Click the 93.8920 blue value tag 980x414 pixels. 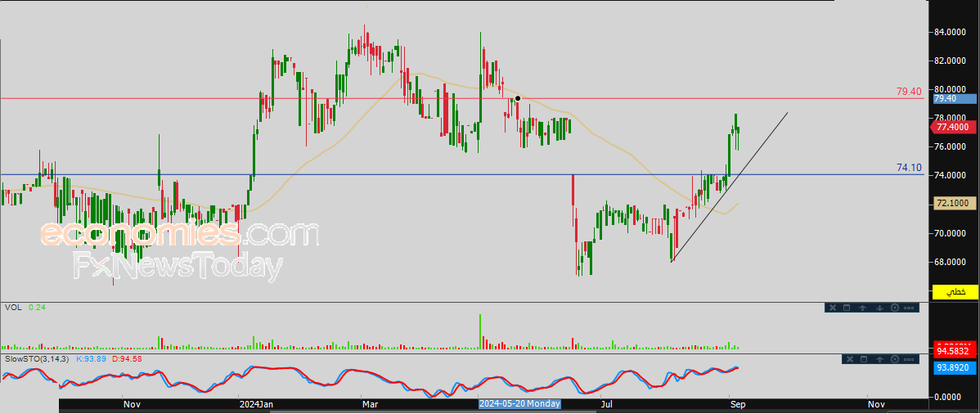coord(955,368)
